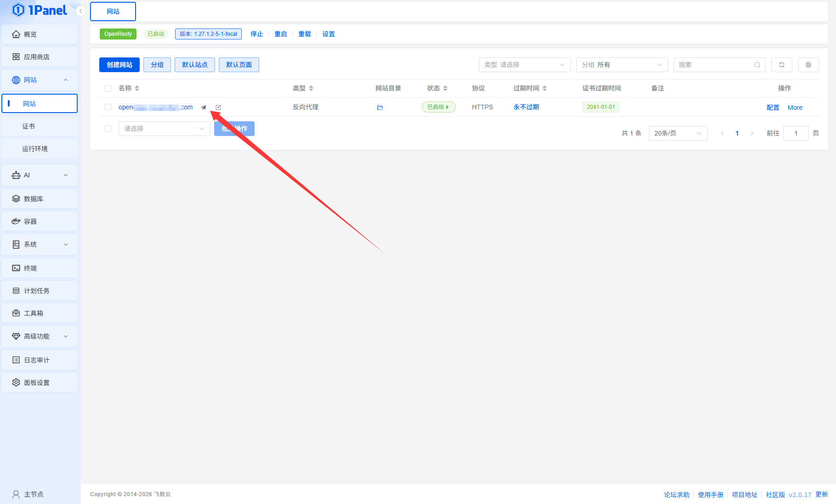Tick the checkbox beside batch operation dropdown
The height and width of the screenshot is (504, 836).
[x=108, y=129]
